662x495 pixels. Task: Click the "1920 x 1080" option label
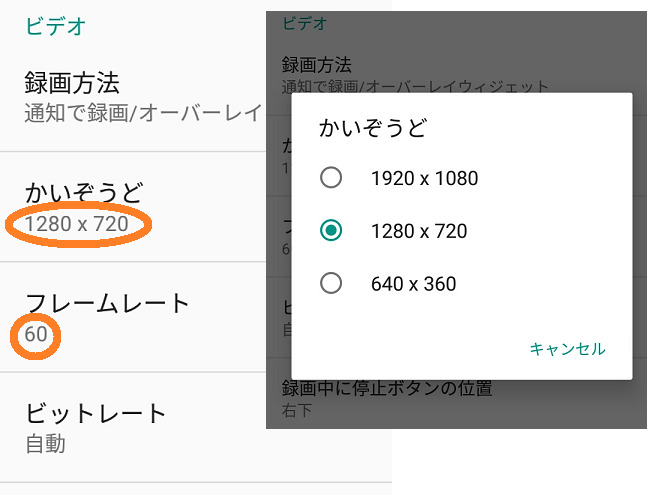[424, 179]
